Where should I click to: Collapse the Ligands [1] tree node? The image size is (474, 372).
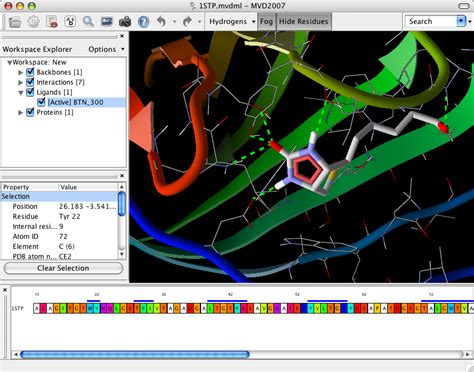point(20,93)
